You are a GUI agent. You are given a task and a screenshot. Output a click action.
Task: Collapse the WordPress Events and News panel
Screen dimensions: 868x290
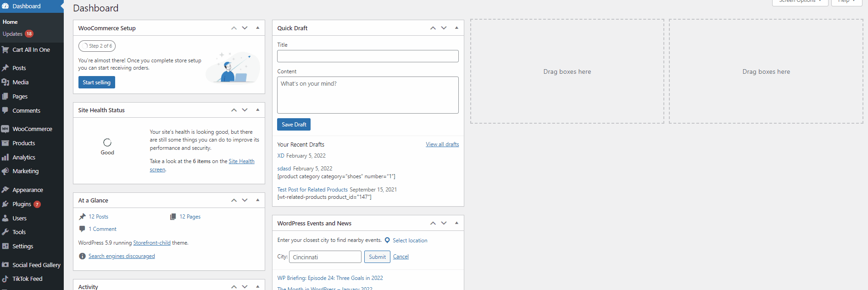coord(457,223)
